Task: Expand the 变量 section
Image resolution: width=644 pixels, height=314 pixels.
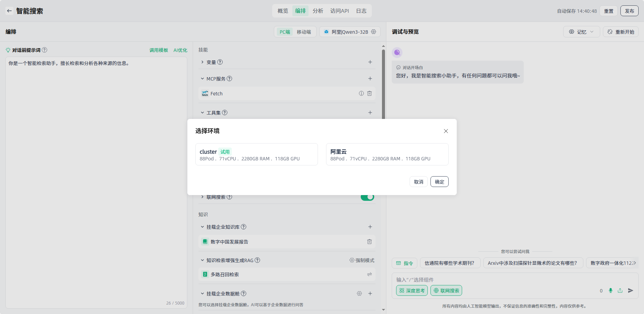Action: tap(202, 62)
